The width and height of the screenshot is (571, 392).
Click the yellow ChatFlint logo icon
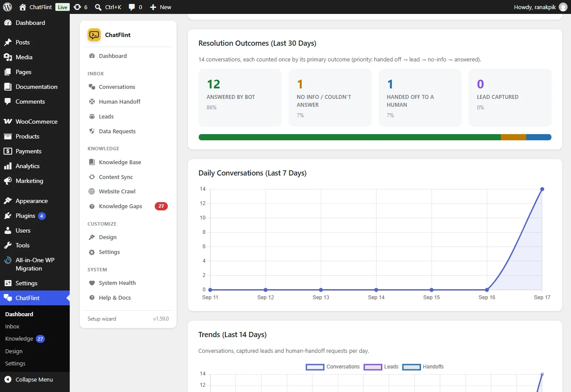[x=94, y=35]
